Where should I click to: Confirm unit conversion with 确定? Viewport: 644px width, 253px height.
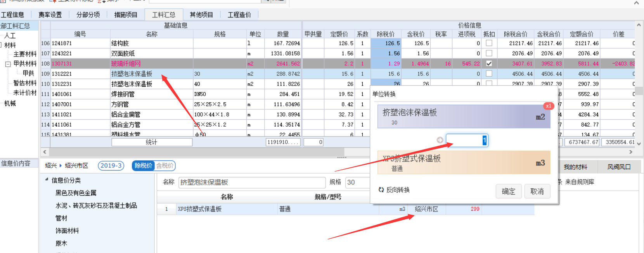[509, 191]
